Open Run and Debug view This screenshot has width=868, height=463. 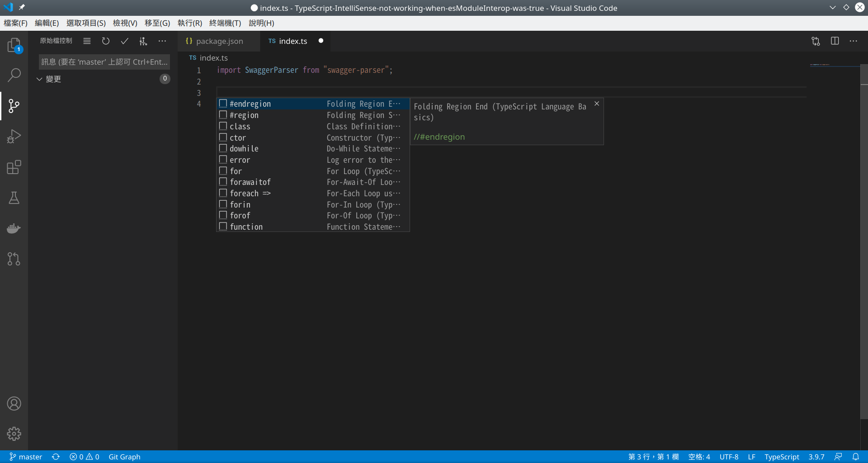14,137
